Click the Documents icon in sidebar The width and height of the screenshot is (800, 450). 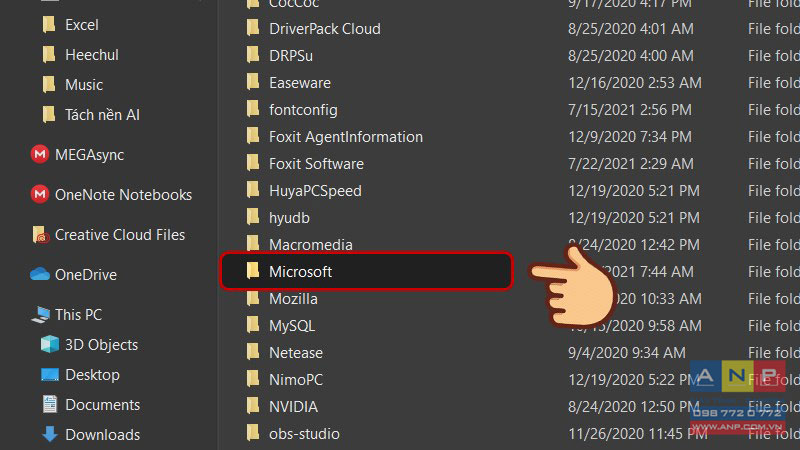point(49,404)
